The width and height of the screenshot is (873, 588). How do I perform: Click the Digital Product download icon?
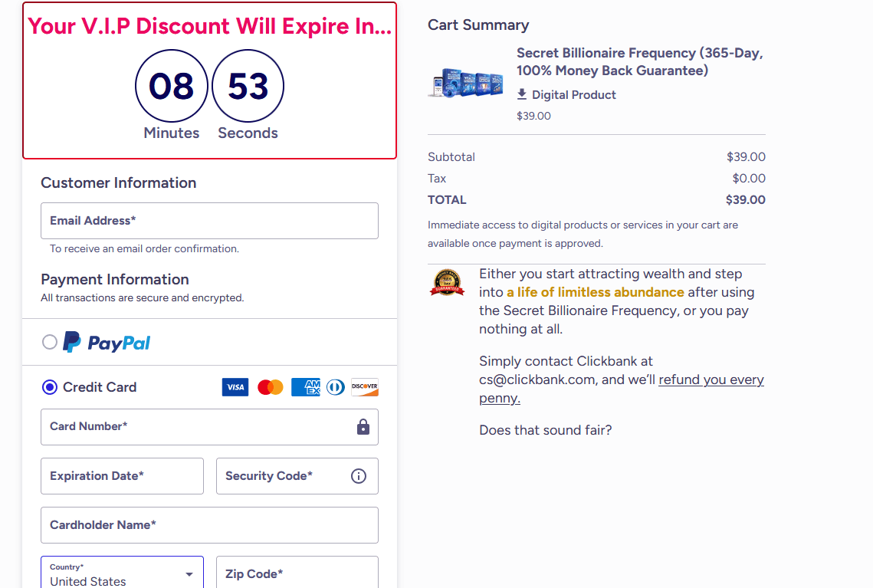pyautogui.click(x=523, y=94)
